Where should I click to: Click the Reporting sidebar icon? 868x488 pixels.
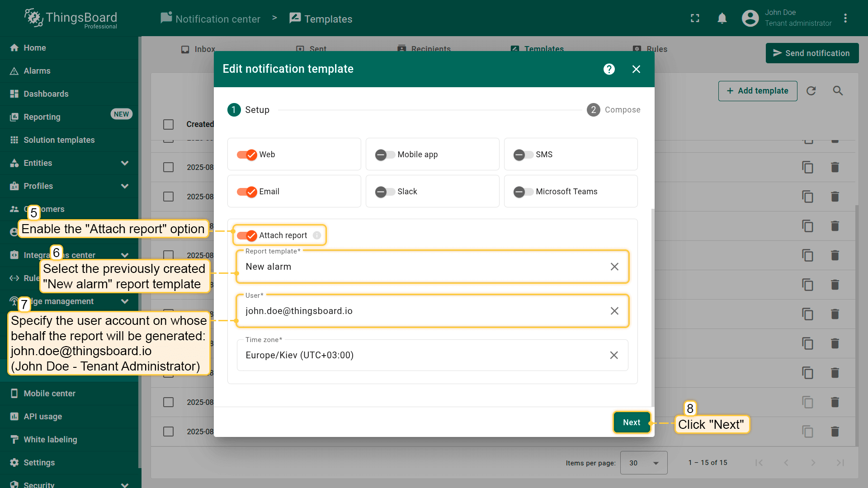(14, 117)
